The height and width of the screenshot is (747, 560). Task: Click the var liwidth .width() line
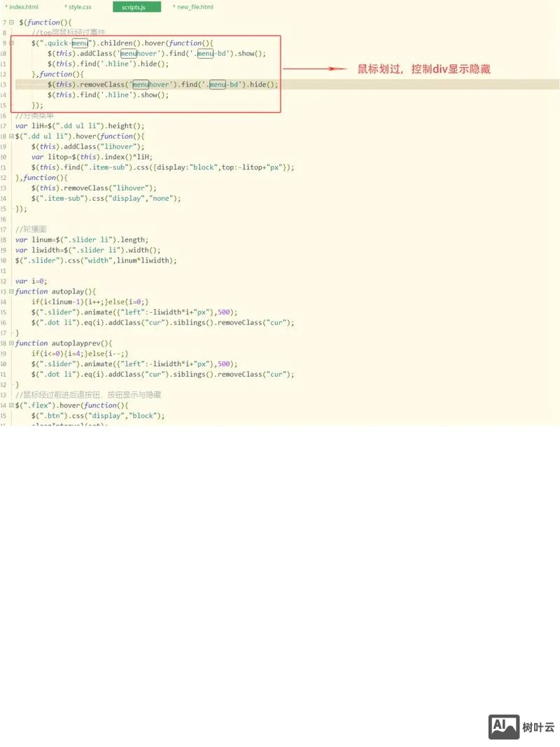88,250
